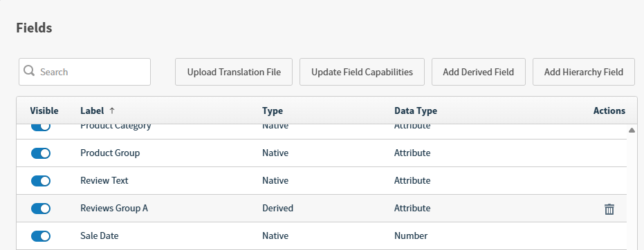
Task: Toggle visibility of Review Text field
Action: [x=41, y=181]
